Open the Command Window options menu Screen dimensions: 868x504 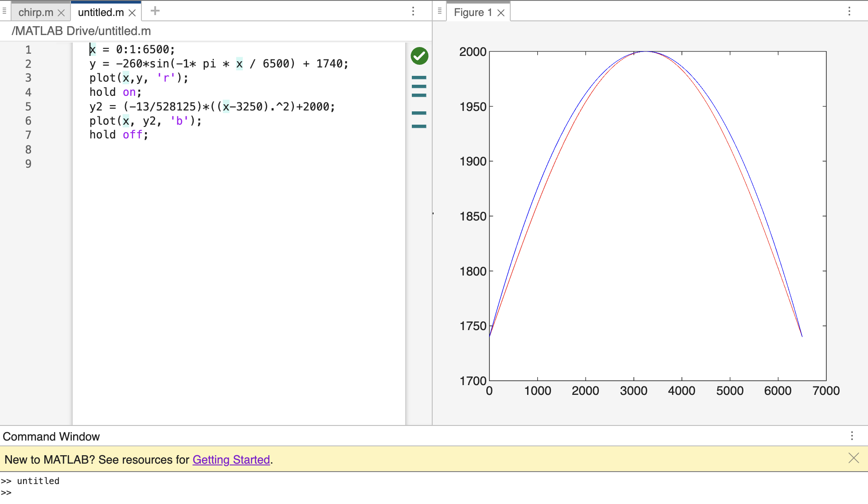pos(852,436)
